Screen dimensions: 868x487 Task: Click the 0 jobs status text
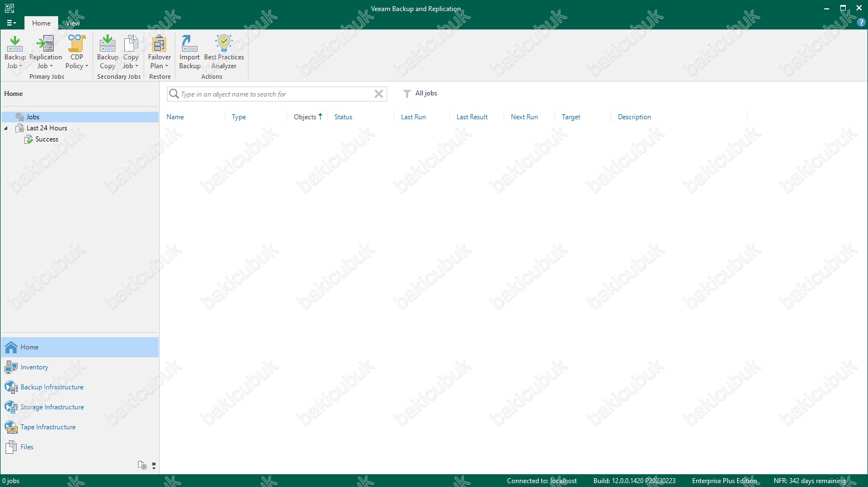pyautogui.click(x=11, y=481)
